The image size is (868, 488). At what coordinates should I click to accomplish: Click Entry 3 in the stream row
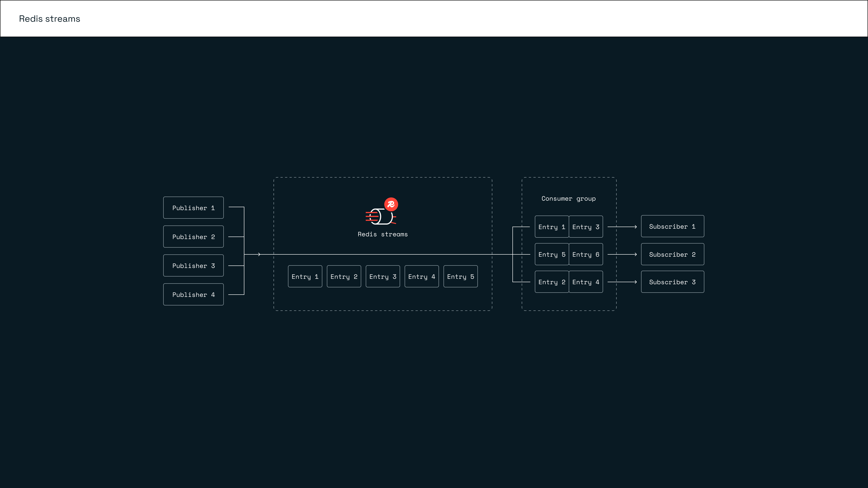(x=383, y=277)
